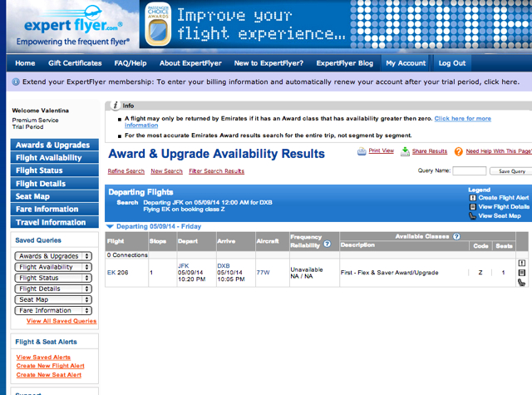Open the ExpertFlyer Blog menu item
This screenshot has height=395, width=532.
click(x=345, y=63)
